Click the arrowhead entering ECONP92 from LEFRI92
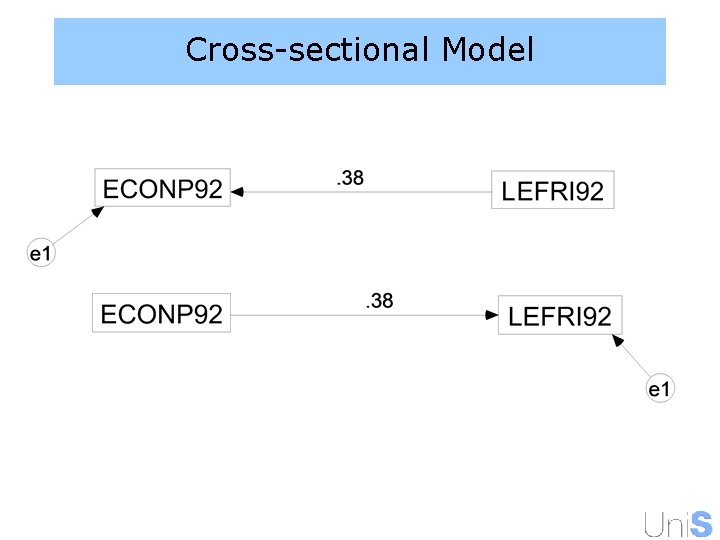This screenshot has width=720, height=540. pyautogui.click(x=238, y=190)
